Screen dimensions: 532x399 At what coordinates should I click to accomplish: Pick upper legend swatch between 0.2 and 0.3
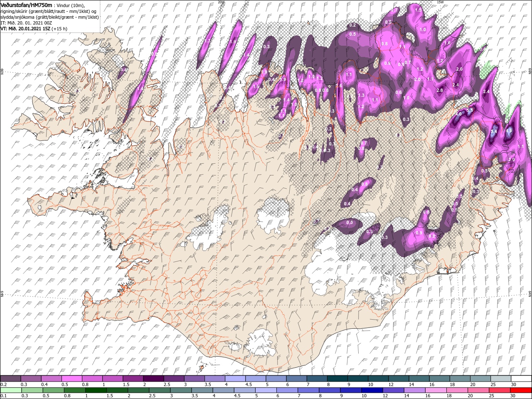tap(10, 378)
